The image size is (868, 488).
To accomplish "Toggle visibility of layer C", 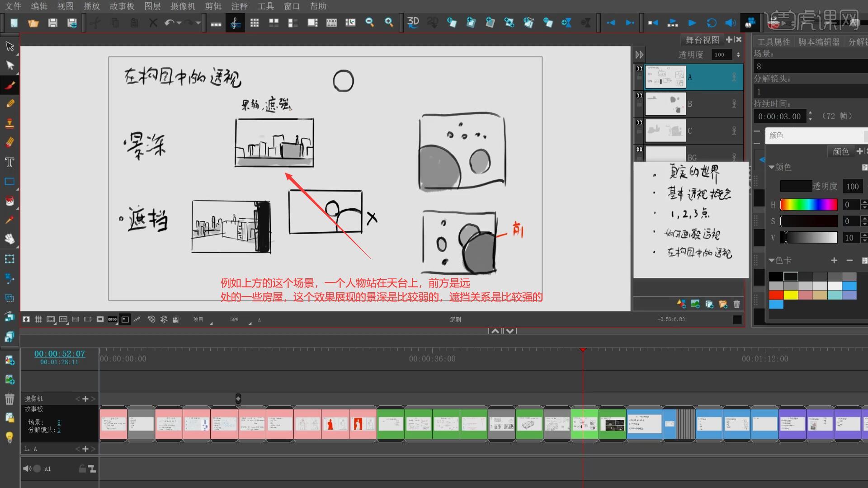I will [x=639, y=122].
